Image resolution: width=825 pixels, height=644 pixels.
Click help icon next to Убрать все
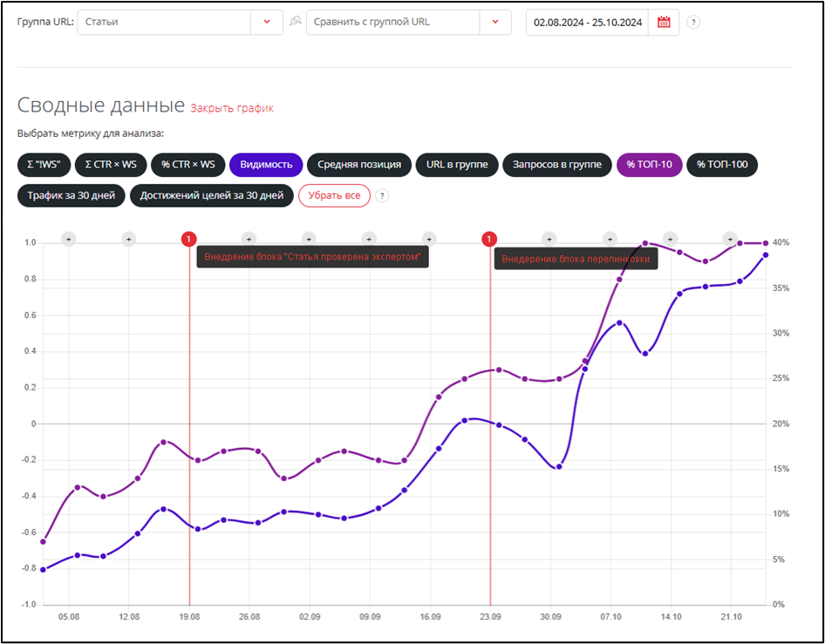(x=382, y=196)
